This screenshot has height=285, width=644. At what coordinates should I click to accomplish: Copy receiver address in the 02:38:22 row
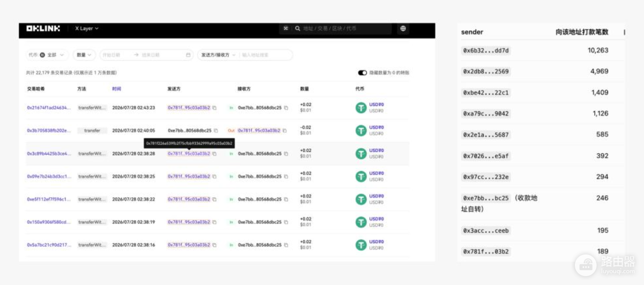[x=285, y=199]
